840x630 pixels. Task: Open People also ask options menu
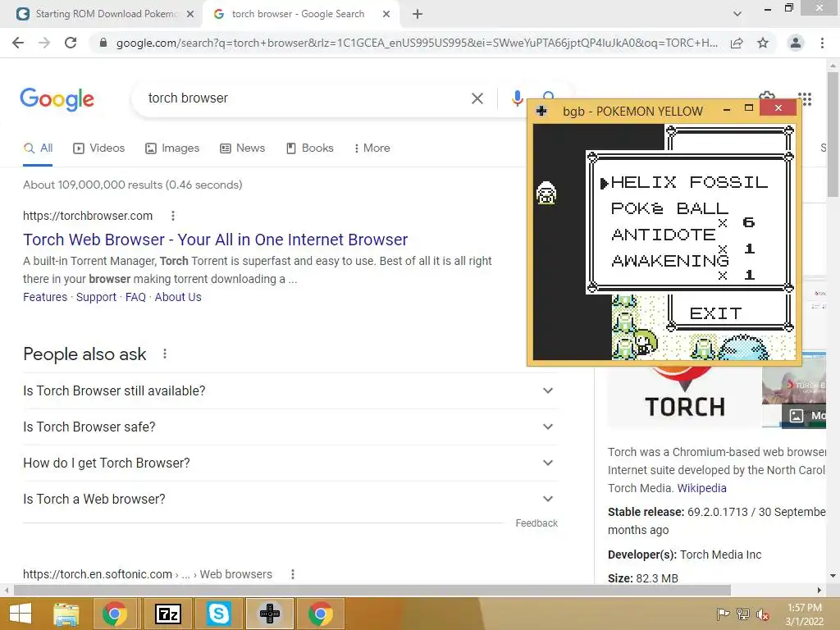click(165, 354)
